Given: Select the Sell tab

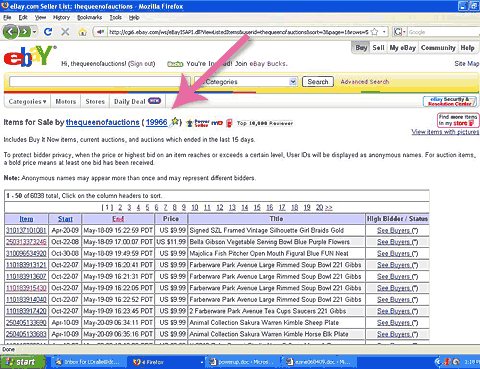Looking at the screenshot, I should click(378, 48).
